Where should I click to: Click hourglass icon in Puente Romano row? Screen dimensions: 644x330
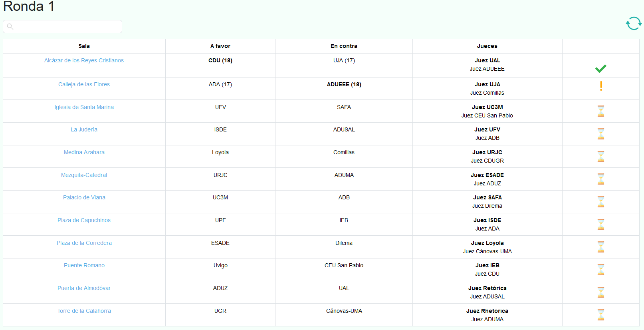pos(601,270)
